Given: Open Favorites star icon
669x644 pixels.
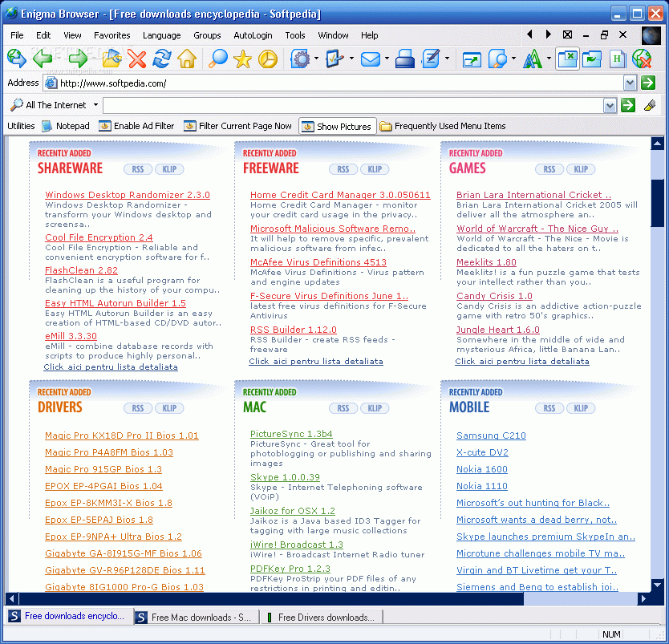Looking at the screenshot, I should click(x=242, y=59).
